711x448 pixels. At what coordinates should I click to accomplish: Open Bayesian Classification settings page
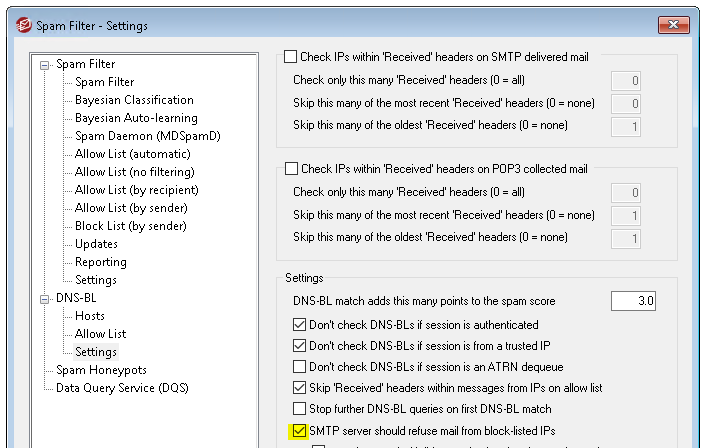[134, 100]
